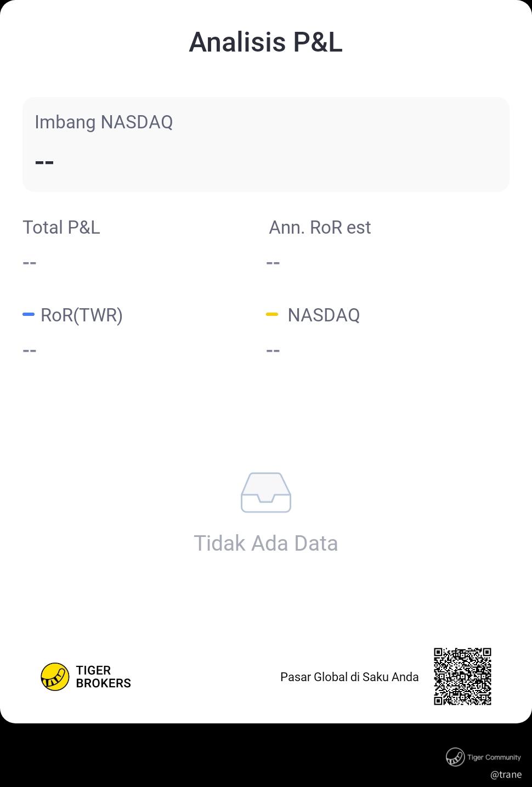Click the Ann. RoR est label
Screen dimensions: 532x787
point(320,227)
